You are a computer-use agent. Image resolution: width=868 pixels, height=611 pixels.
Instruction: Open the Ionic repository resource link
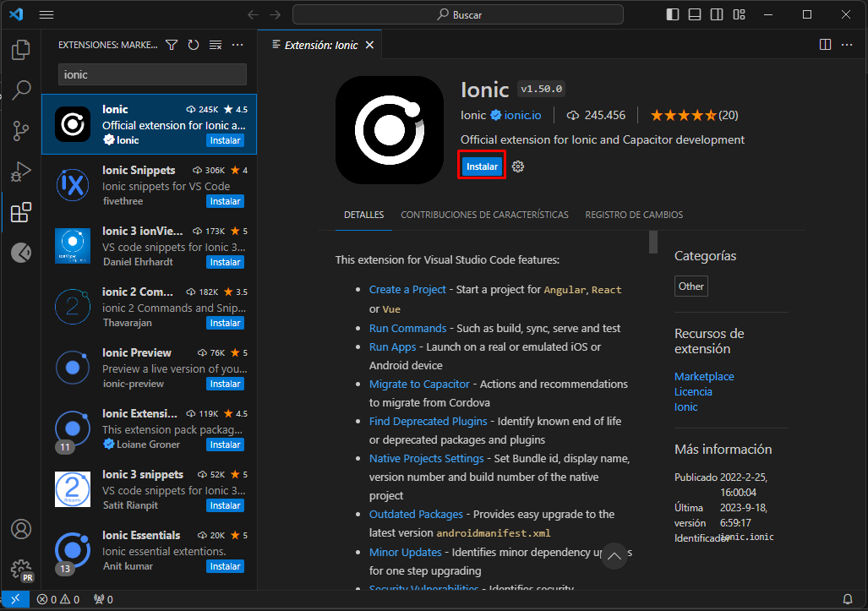[686, 407]
